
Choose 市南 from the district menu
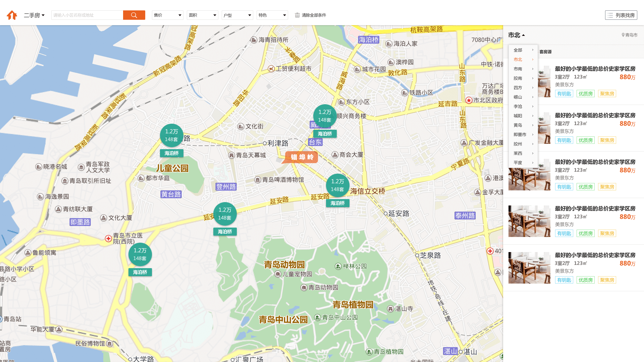518,69
